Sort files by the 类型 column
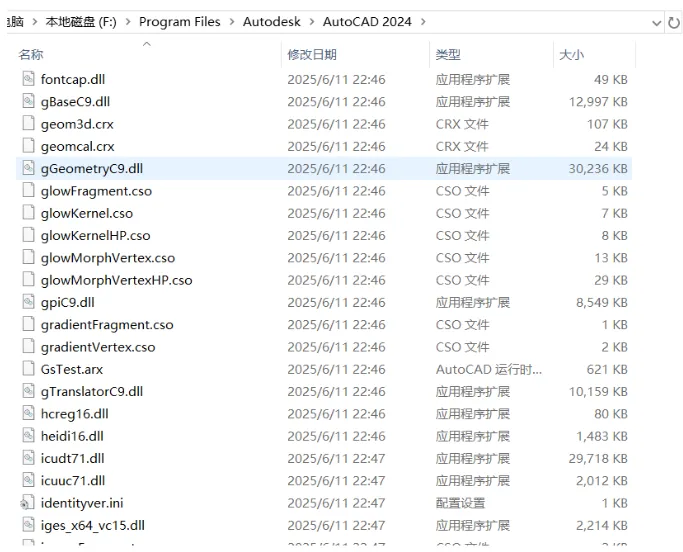Viewport: 683px width, 552px height. click(x=448, y=54)
